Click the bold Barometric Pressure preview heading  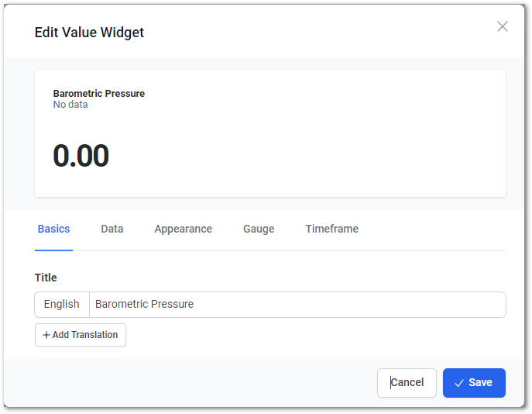98,93
